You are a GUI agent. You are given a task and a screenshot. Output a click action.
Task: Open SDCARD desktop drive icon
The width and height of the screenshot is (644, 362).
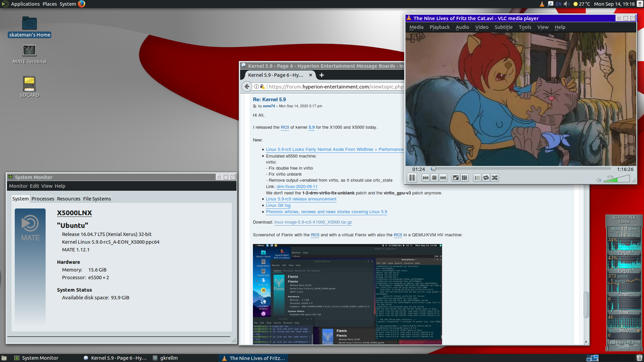click(x=30, y=86)
